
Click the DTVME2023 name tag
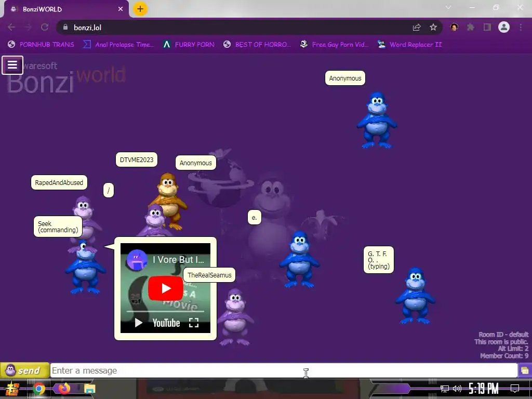point(137,160)
